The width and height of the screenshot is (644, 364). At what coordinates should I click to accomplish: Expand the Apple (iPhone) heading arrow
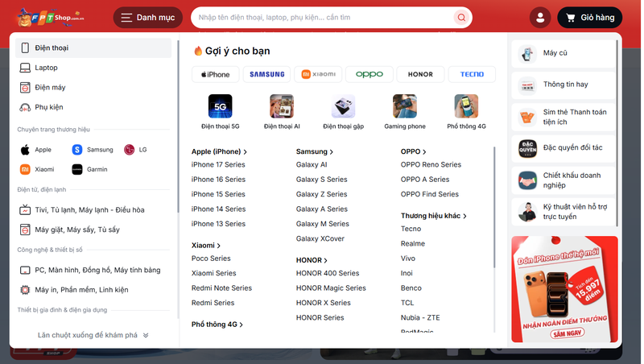coord(246,152)
